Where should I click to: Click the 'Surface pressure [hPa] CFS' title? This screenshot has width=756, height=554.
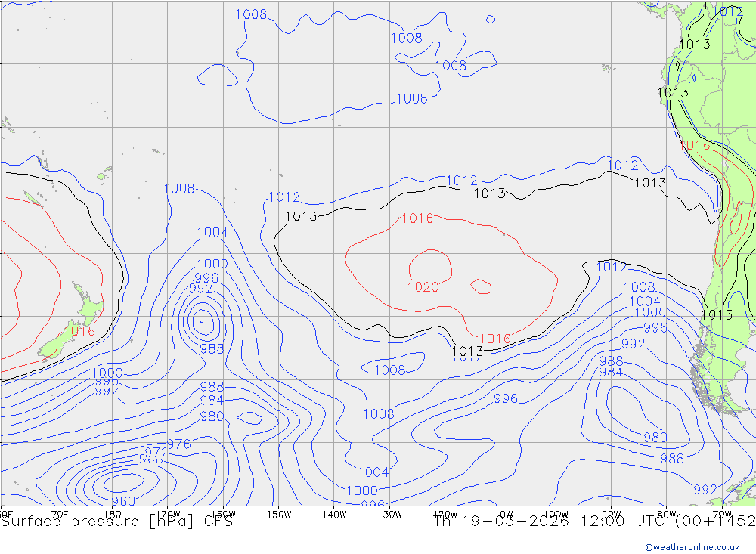[x=116, y=522]
